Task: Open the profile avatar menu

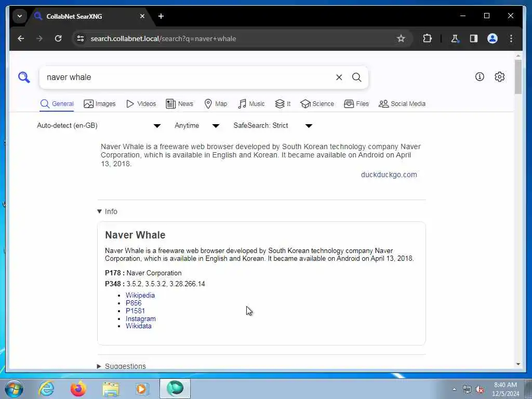Action: coord(493,38)
